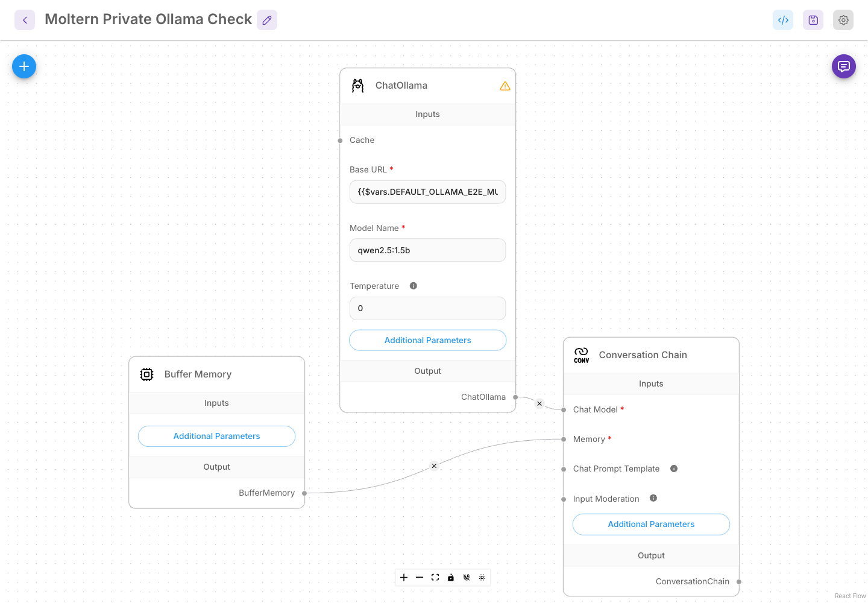Click the Conversation Chain CONV icon
Image resolution: width=868 pixels, height=603 pixels.
coord(582,355)
